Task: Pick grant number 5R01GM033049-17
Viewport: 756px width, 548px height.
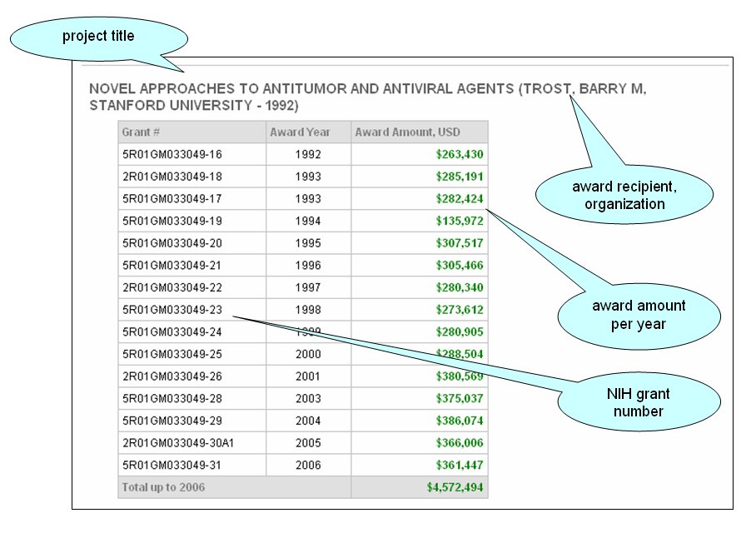Action: (172, 199)
